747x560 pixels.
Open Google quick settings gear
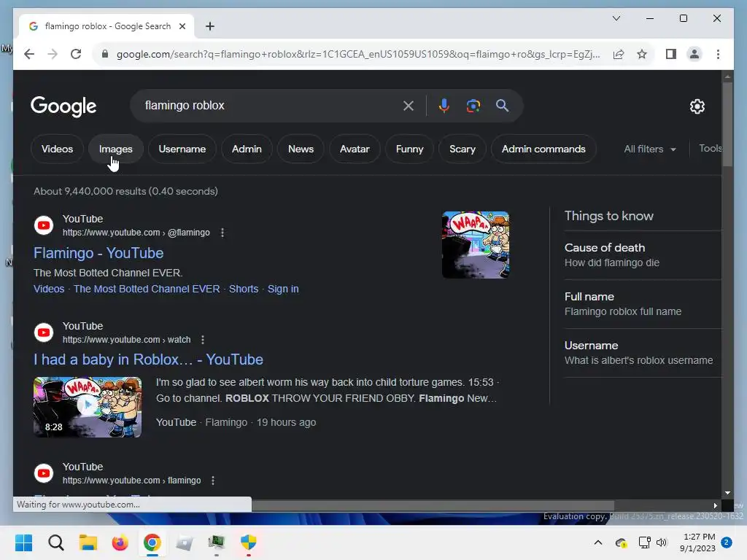coord(697,106)
